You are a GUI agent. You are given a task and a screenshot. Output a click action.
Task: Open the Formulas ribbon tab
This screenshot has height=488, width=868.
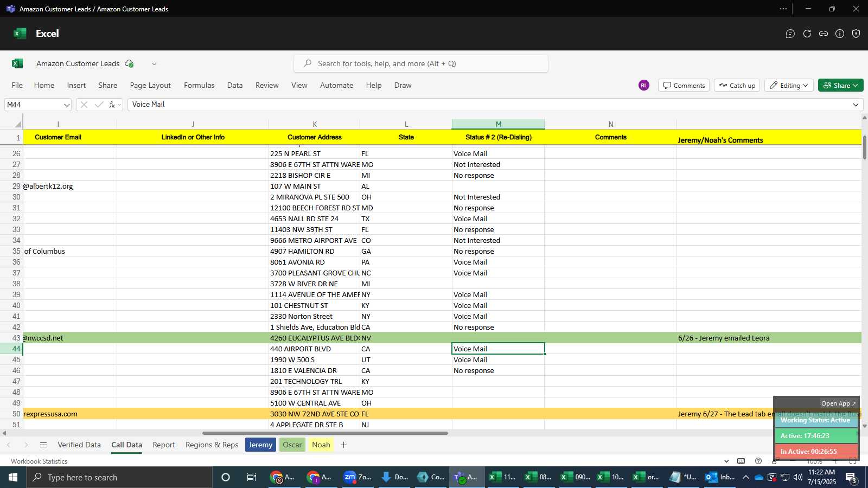click(199, 86)
